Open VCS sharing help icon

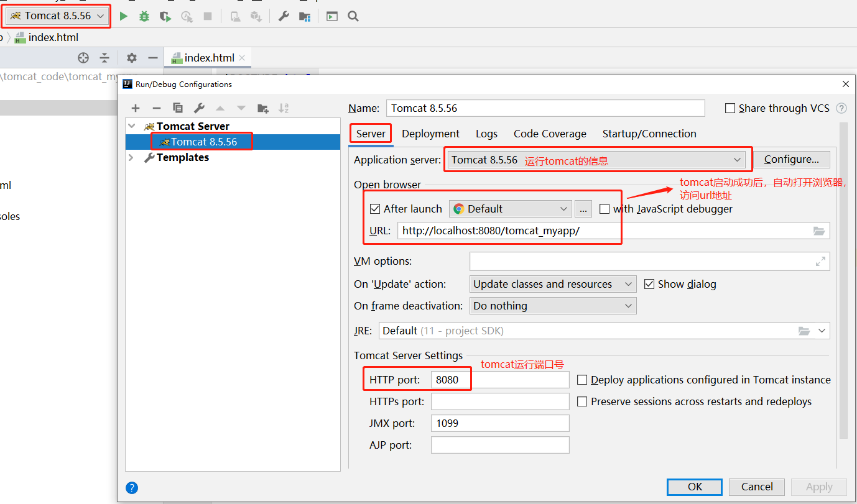(841, 108)
